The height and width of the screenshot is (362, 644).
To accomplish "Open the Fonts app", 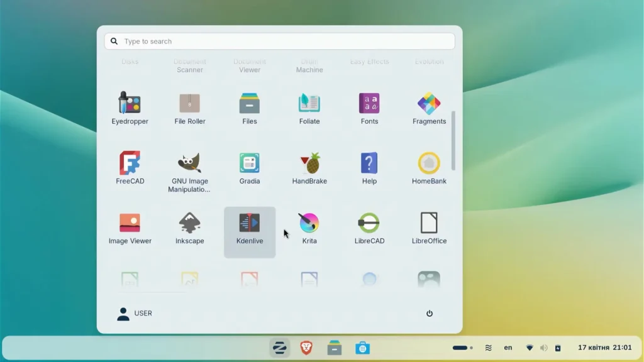I will (x=369, y=109).
